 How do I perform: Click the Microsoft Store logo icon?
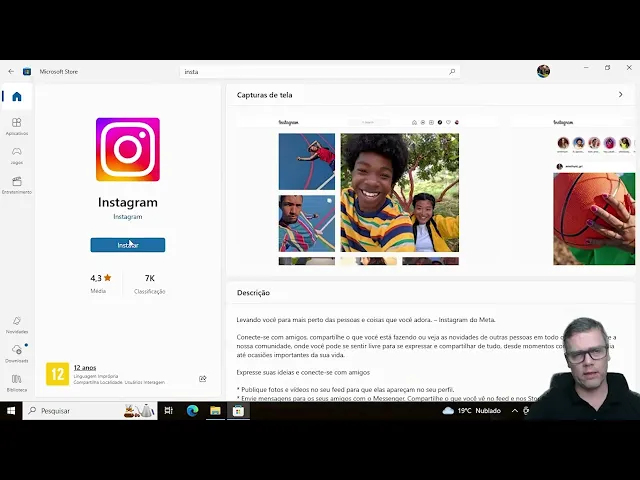tap(27, 71)
